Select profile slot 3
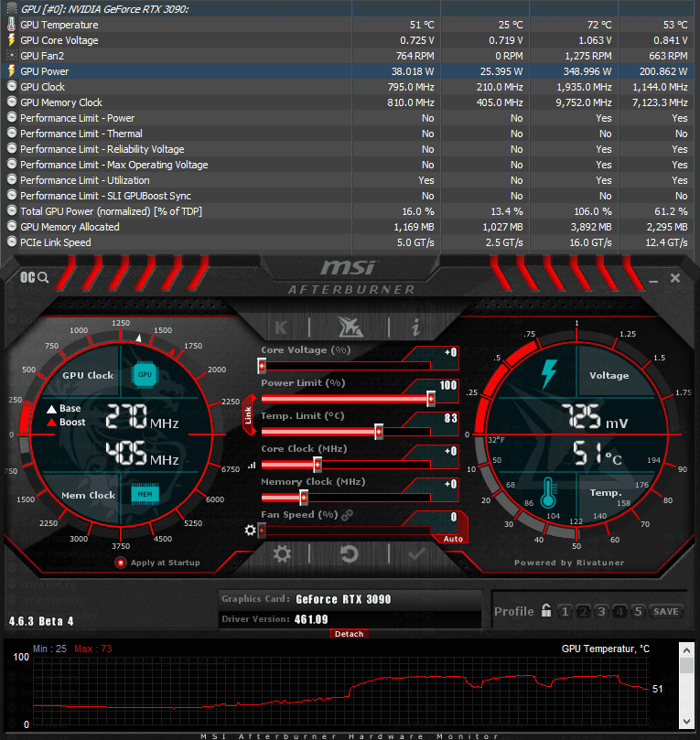This screenshot has height=740, width=700. (601, 611)
